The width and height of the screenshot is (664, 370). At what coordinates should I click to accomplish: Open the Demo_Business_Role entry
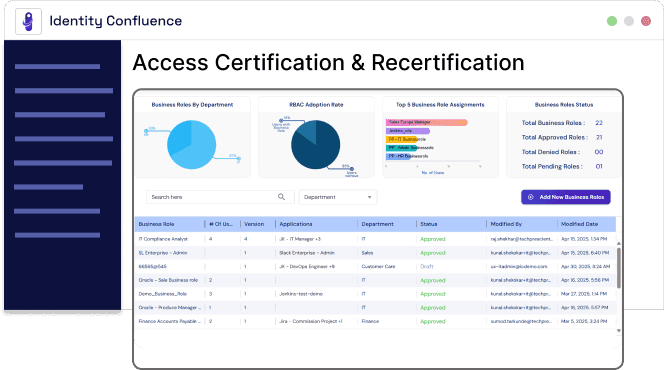(163, 294)
